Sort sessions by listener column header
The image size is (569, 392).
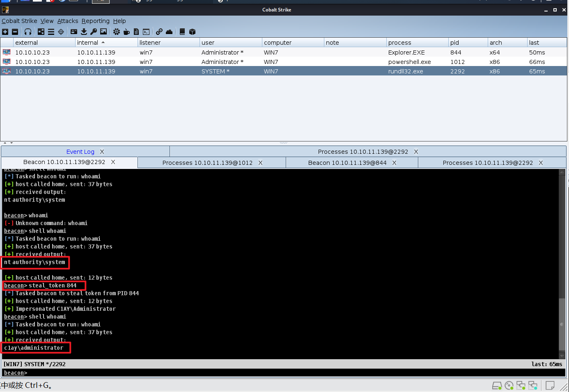(169, 42)
